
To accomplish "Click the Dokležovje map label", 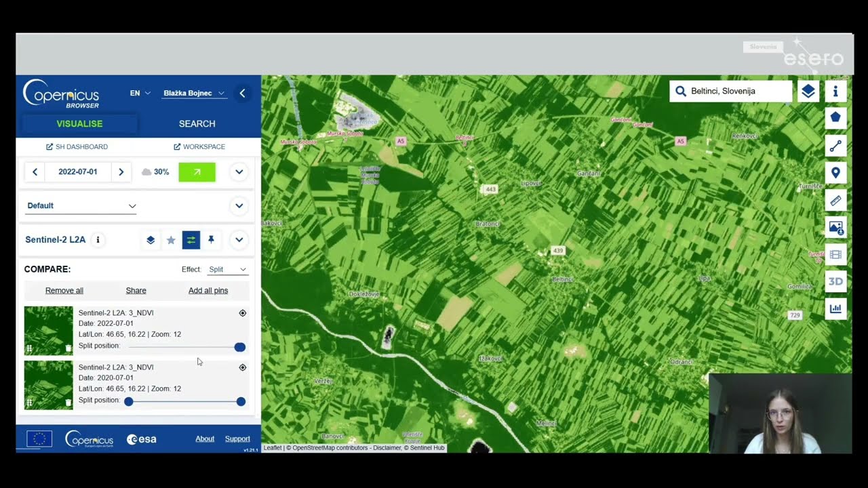I will pyautogui.click(x=363, y=294).
